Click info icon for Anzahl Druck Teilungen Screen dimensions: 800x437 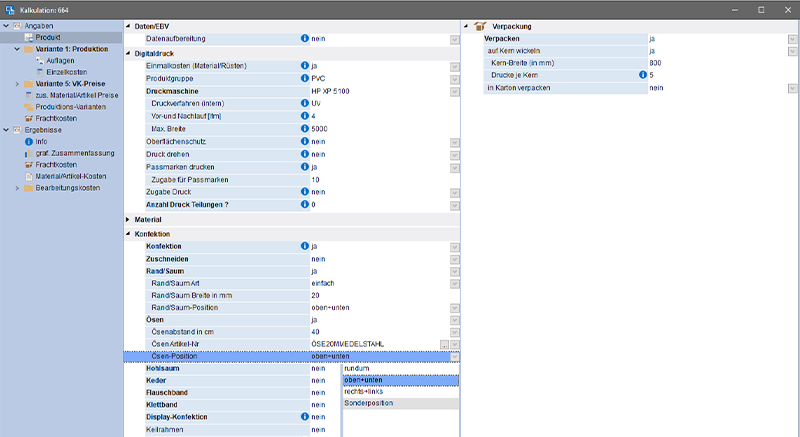pos(305,204)
